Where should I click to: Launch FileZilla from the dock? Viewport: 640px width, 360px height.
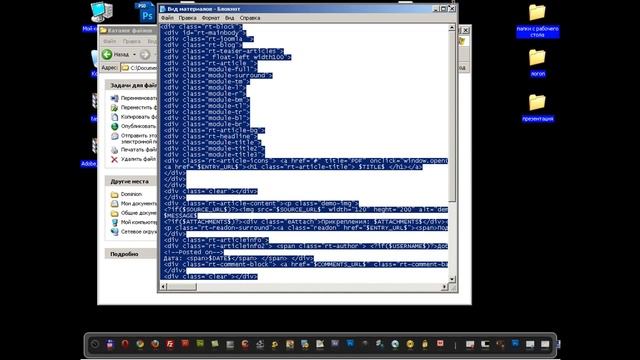tap(170, 344)
